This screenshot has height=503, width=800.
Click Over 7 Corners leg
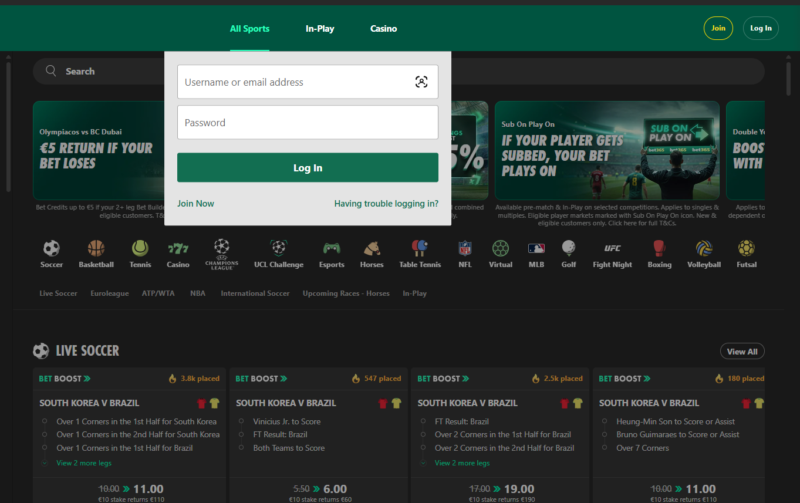[x=642, y=448]
